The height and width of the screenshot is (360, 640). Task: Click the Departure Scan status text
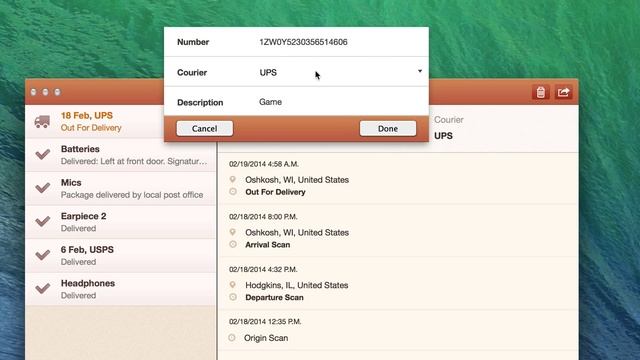274,297
